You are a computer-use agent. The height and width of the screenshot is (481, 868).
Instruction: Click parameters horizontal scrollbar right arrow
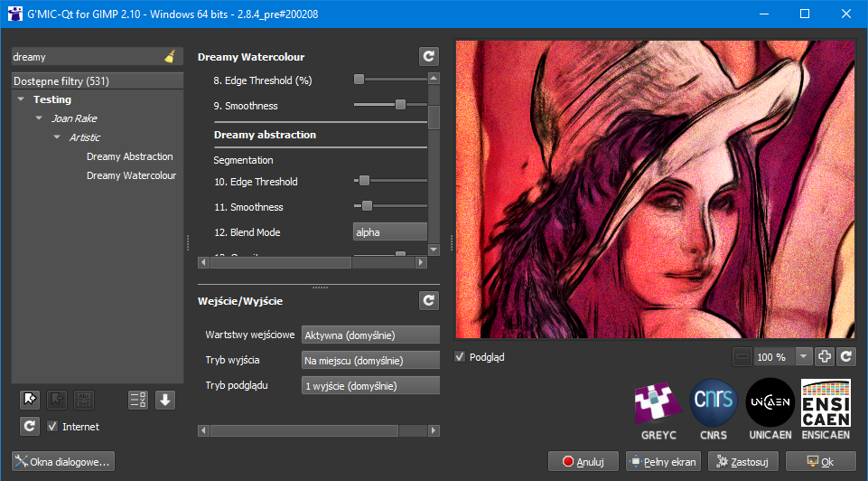(x=422, y=262)
